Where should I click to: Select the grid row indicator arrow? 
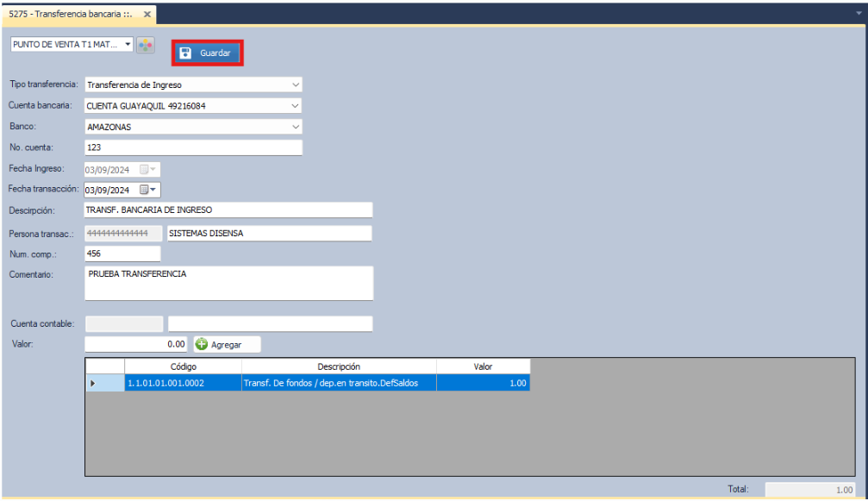tap(93, 383)
